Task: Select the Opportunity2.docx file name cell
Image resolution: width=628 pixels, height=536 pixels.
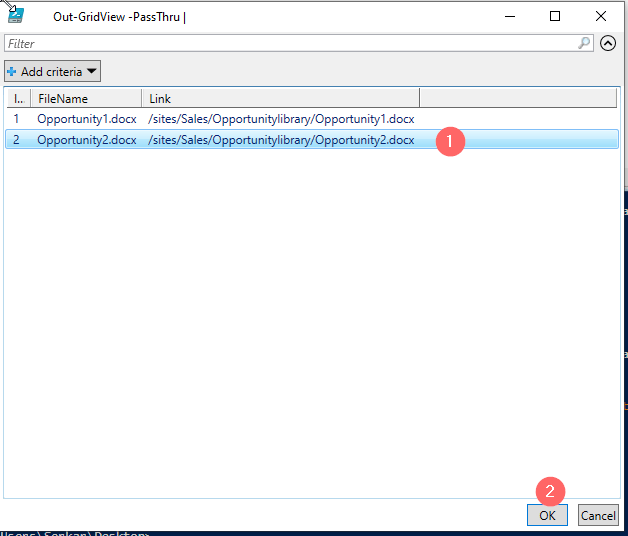Action: [87, 140]
